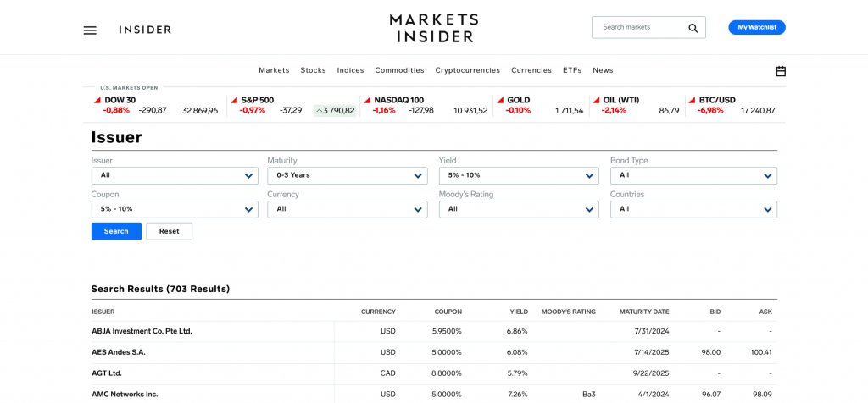Open the Currencies menu
The width and height of the screenshot is (868, 403).
click(x=531, y=70)
